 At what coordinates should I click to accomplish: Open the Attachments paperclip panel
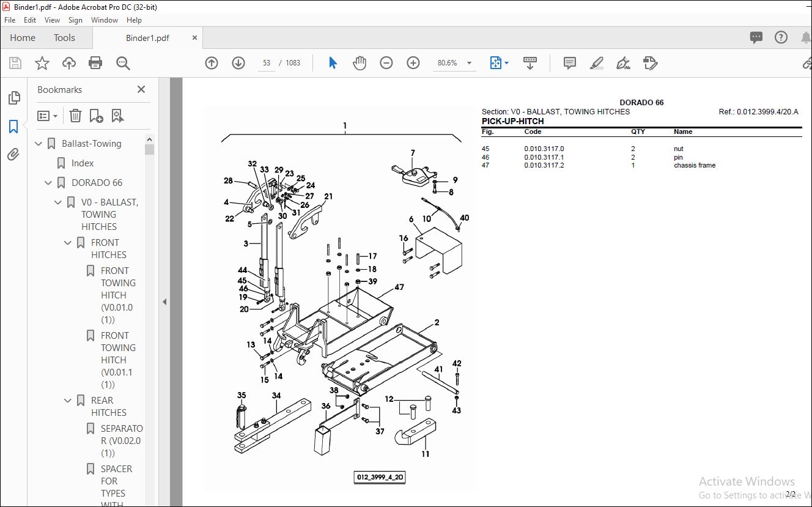(x=13, y=155)
